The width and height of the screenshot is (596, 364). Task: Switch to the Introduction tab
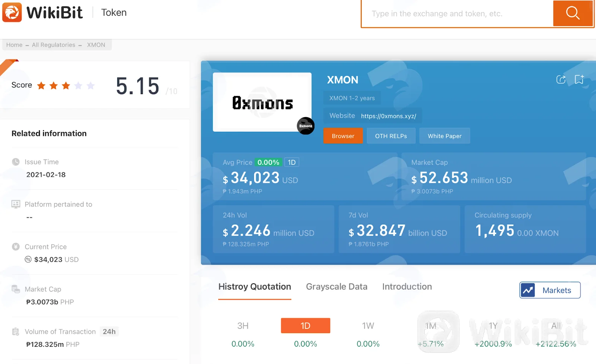(407, 287)
